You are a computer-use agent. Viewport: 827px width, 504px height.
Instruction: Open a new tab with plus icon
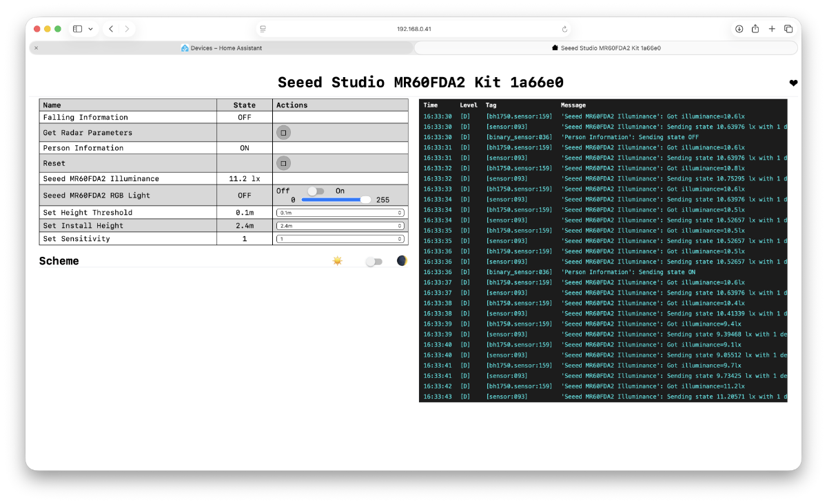click(x=772, y=29)
